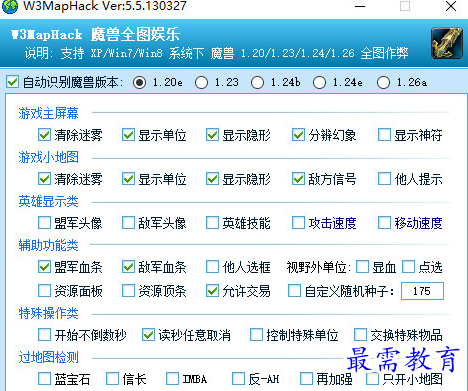Image resolution: width=468 pixels, height=391 pixels.
Task: Enable the 移动速度 checkbox
Action: pos(384,223)
